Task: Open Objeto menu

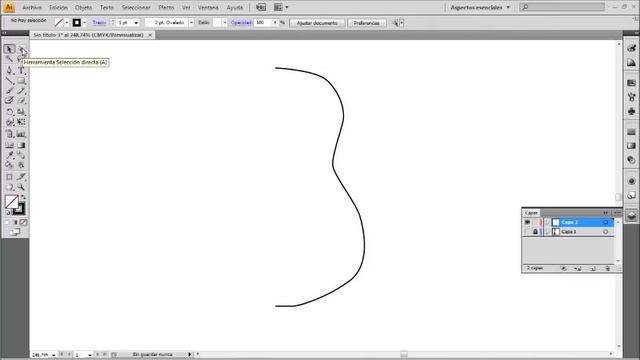Action: coord(83,7)
